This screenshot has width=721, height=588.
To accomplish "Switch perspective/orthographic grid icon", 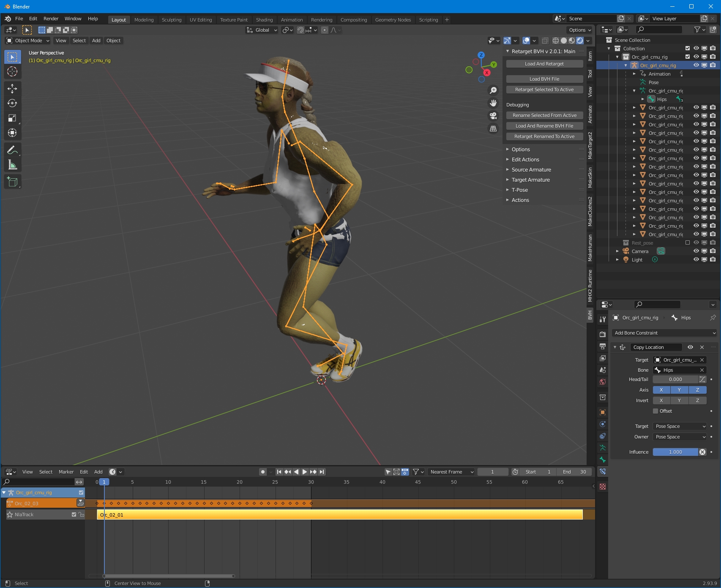I will (x=493, y=128).
